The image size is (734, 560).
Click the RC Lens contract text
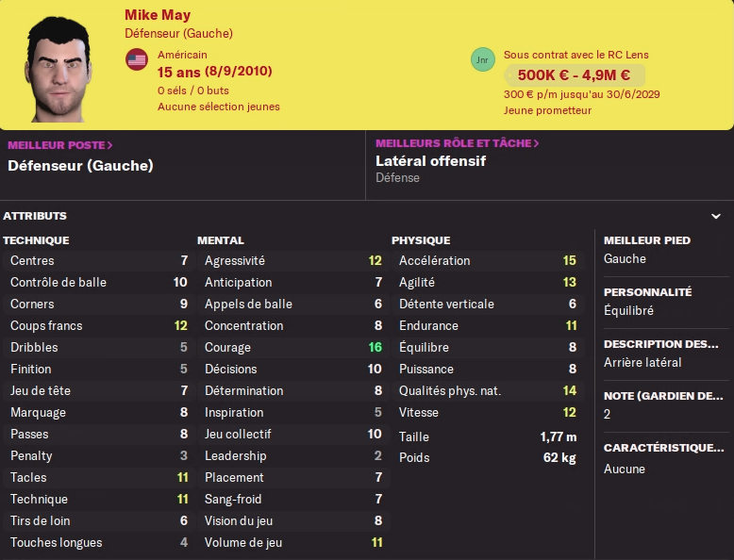point(576,55)
